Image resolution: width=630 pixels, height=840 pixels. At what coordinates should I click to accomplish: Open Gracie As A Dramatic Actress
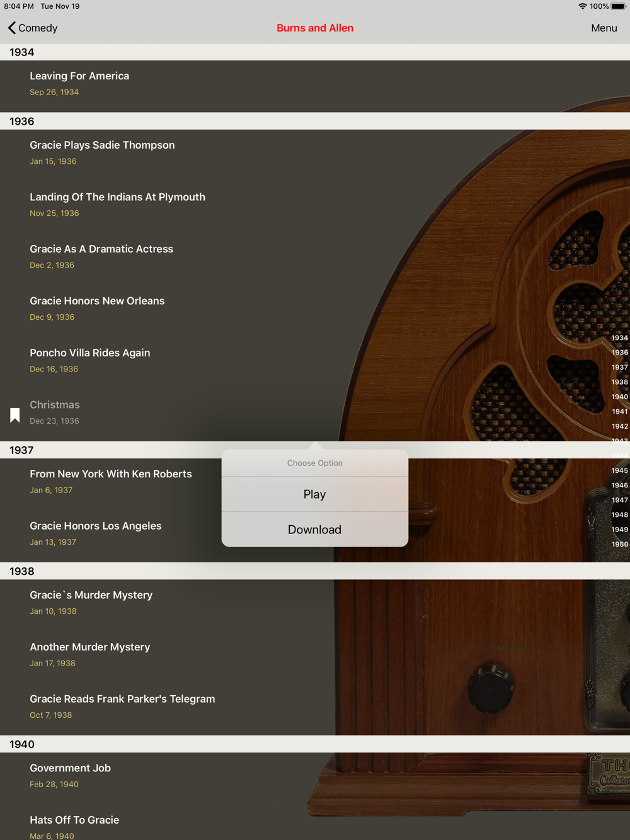coord(315,259)
